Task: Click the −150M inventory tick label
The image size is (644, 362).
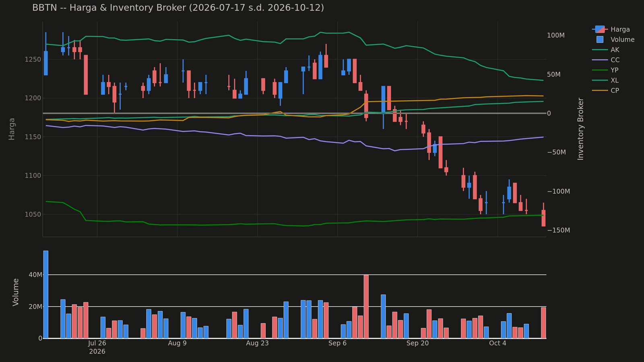Action: [x=558, y=230]
